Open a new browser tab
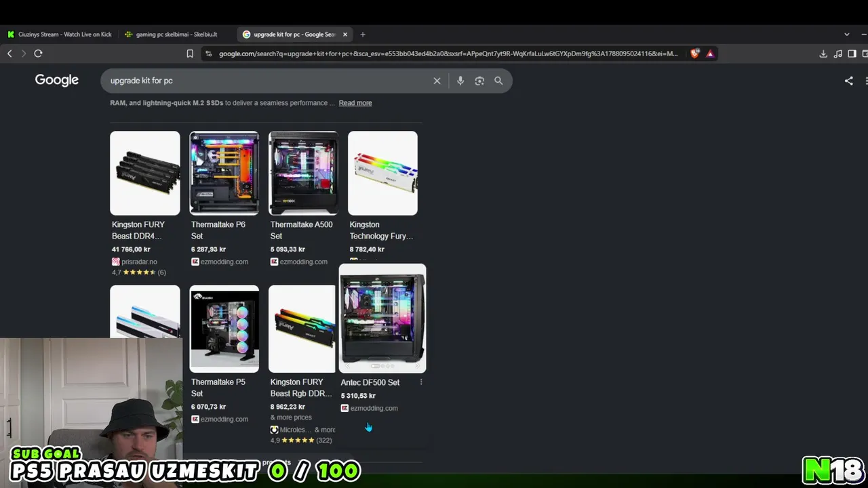This screenshot has height=488, width=868. pos(363,35)
